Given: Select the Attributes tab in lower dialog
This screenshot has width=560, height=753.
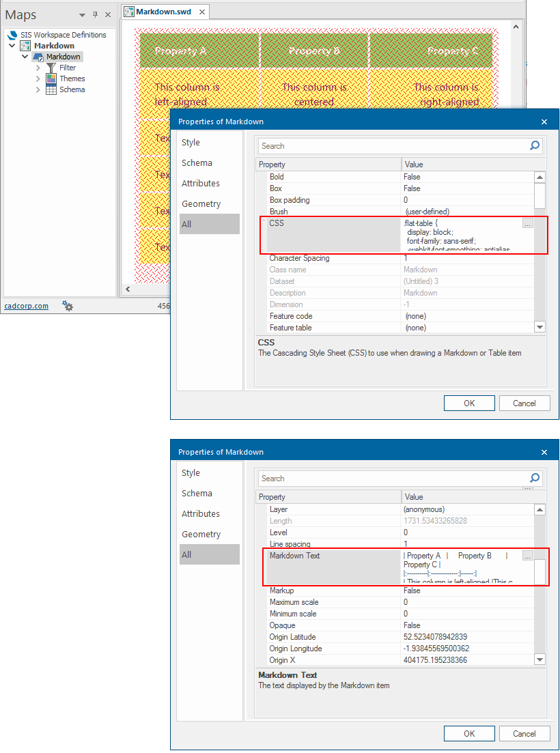Looking at the screenshot, I should 201,513.
